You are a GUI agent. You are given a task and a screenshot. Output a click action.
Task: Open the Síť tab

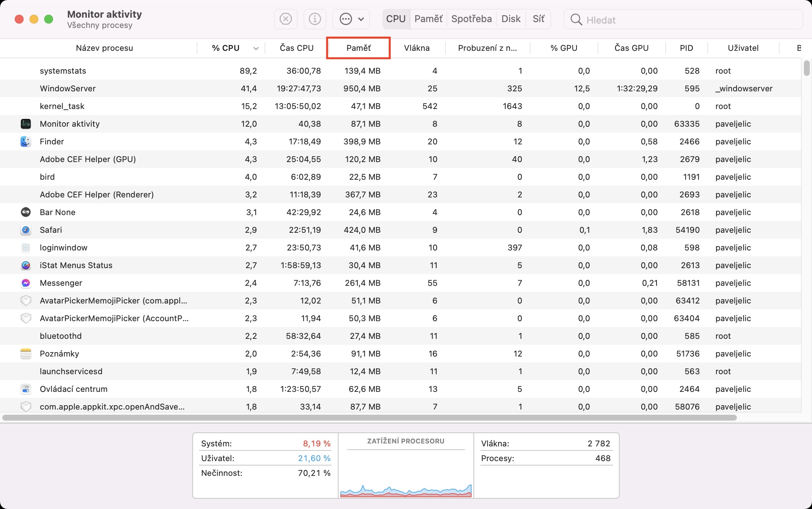point(538,19)
